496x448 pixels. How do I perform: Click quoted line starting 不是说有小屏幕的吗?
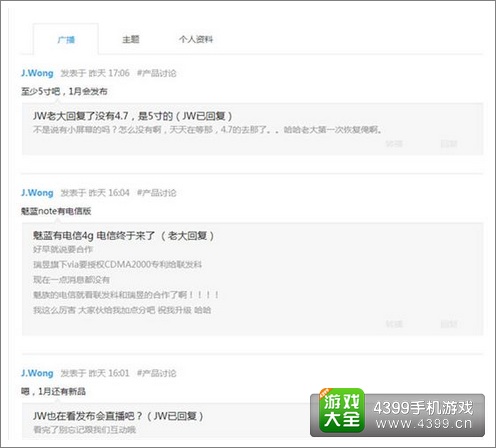coord(208,130)
